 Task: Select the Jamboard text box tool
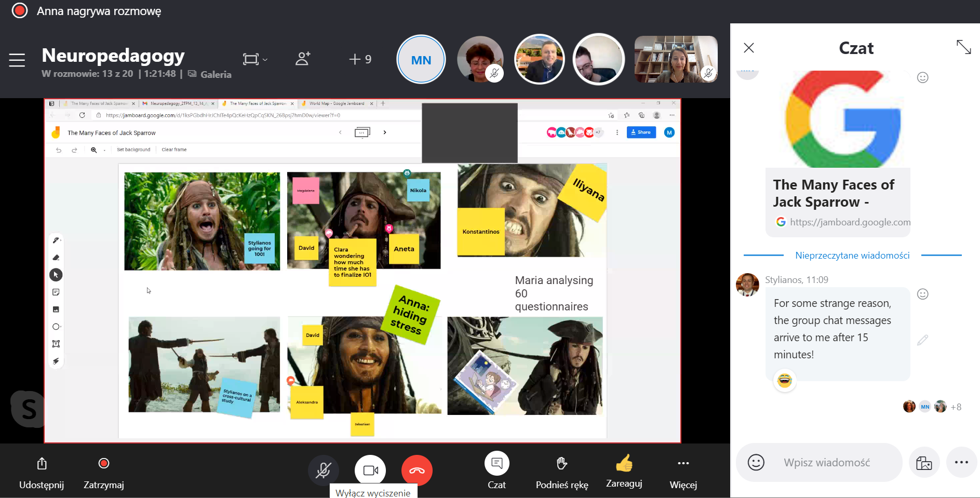[x=56, y=344]
